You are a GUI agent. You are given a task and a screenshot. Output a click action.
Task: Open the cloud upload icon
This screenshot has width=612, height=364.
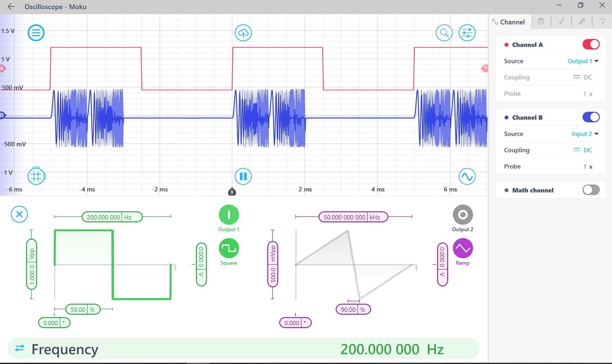coord(243,33)
